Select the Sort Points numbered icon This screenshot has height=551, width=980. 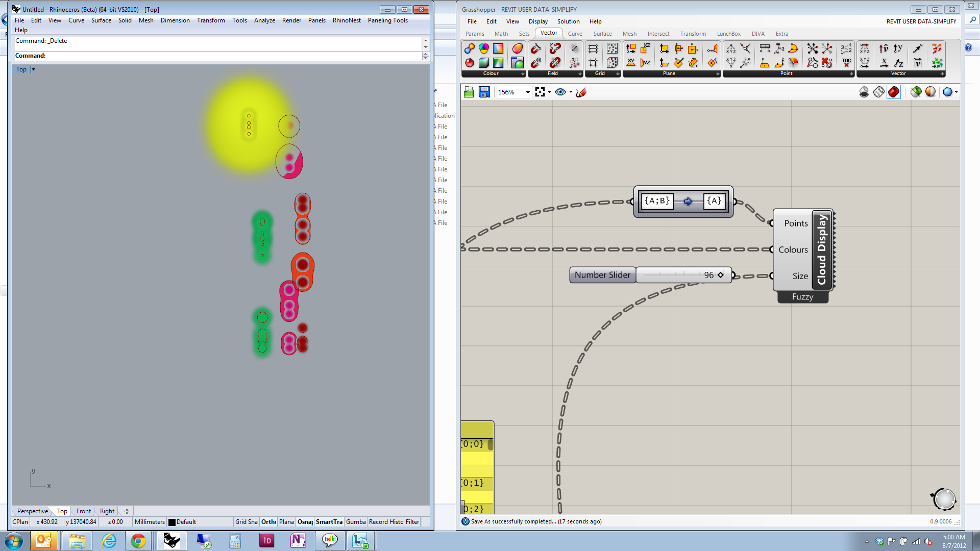846,48
